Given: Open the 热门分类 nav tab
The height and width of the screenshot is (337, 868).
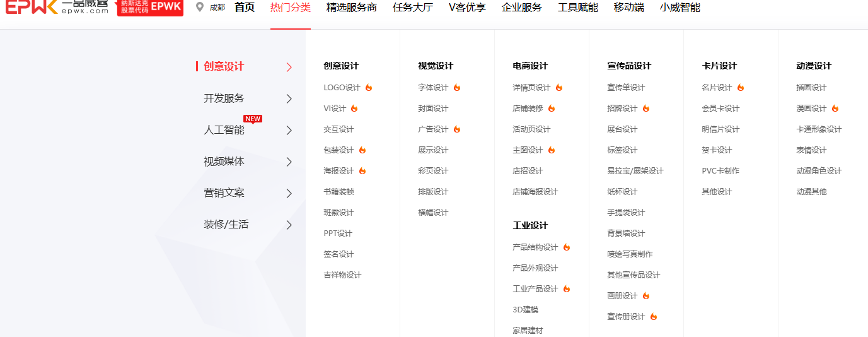Looking at the screenshot, I should click(x=291, y=8).
